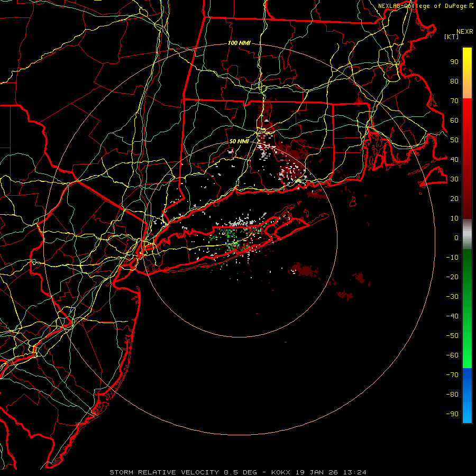
Task: Click the "-50" value on velocity scale
Action: (x=452, y=336)
